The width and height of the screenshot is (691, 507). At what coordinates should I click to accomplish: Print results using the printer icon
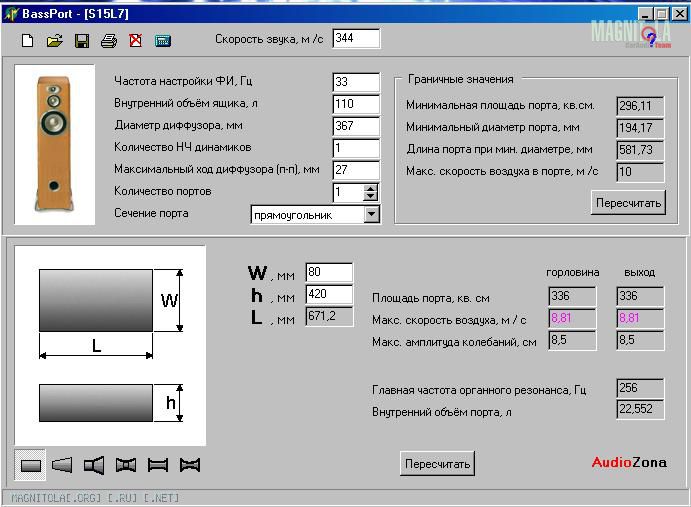tap(109, 41)
